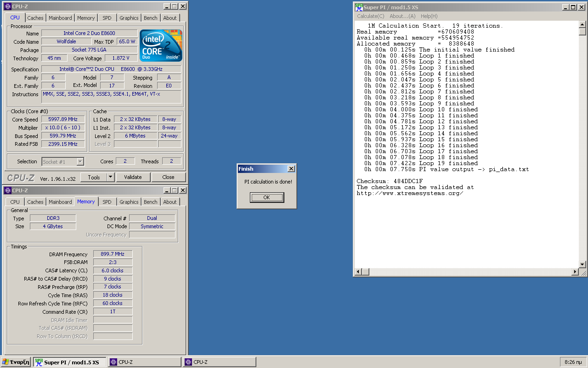
Task: Open Bench tab in top CPU-Z window
Action: pyautogui.click(x=150, y=18)
